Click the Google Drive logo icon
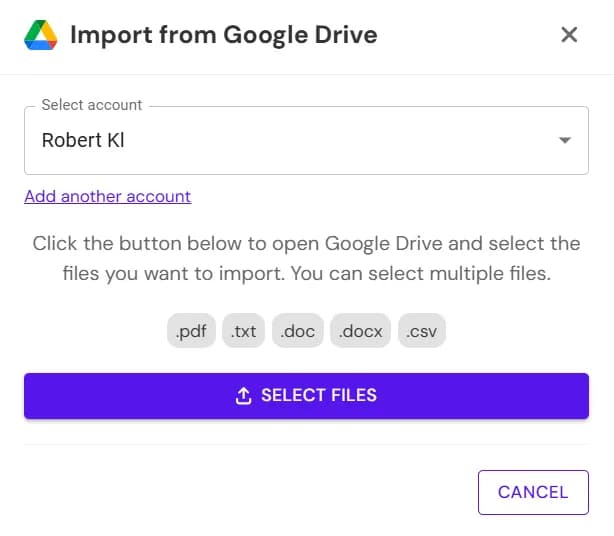614x536 pixels. click(41, 35)
